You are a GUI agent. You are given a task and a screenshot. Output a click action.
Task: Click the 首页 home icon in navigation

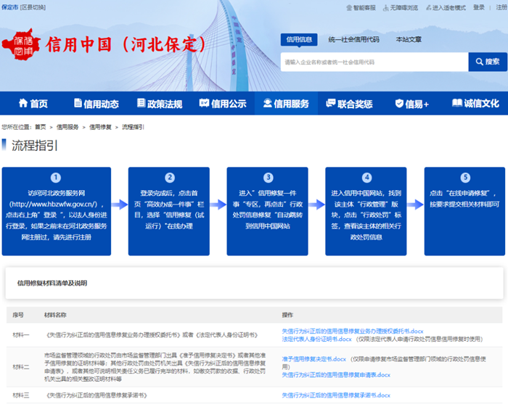(22, 104)
